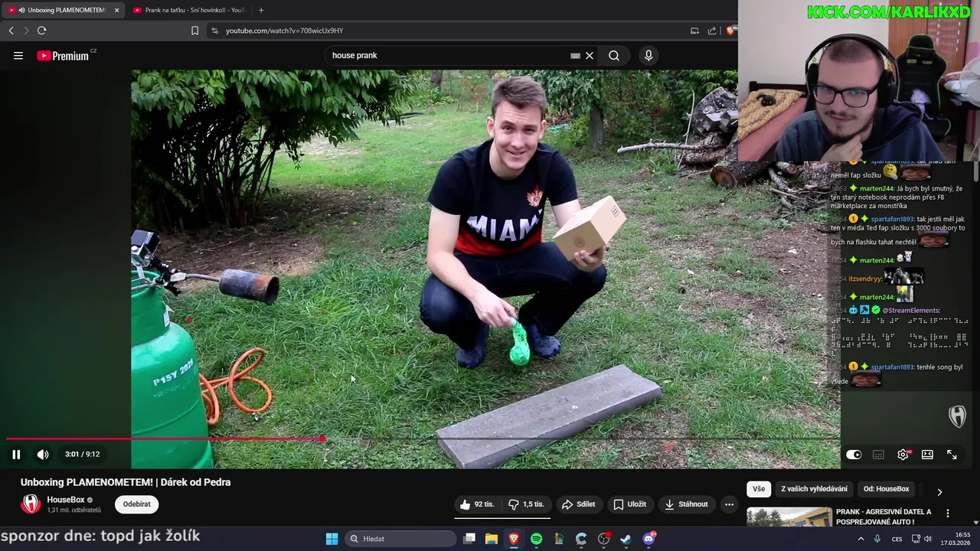Open options menu for PRANK - AGRESIVNÍ DATEL video

[x=948, y=514]
